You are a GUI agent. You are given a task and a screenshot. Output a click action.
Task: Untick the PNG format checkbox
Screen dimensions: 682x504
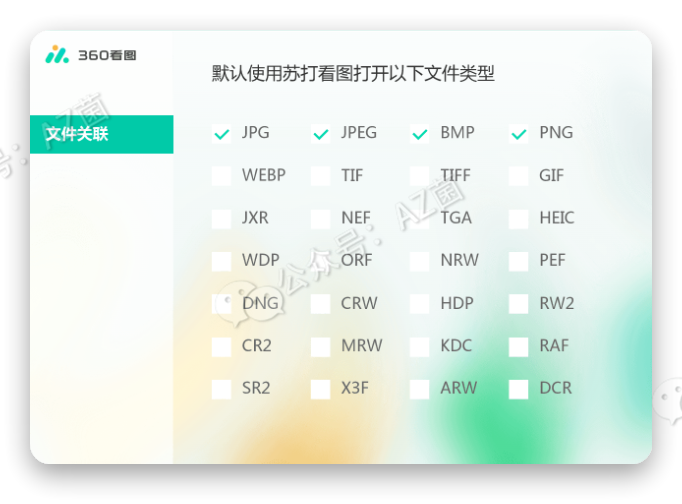pos(518,134)
